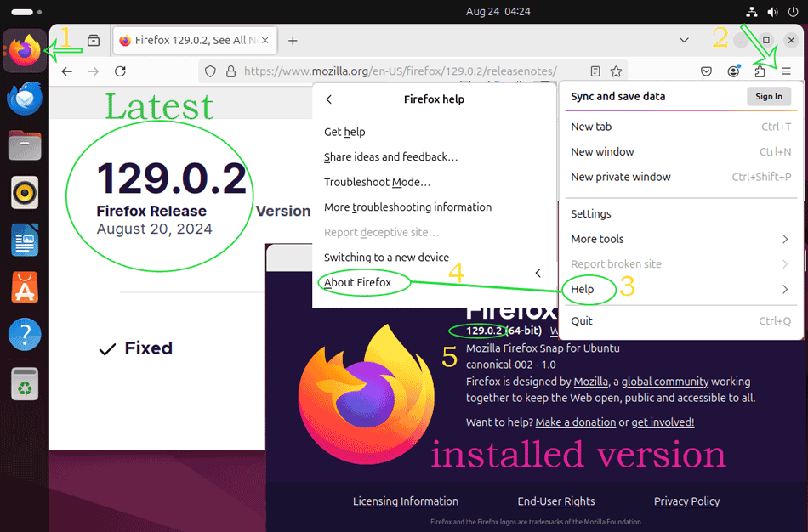Open the network icon in the top bar

752,11
